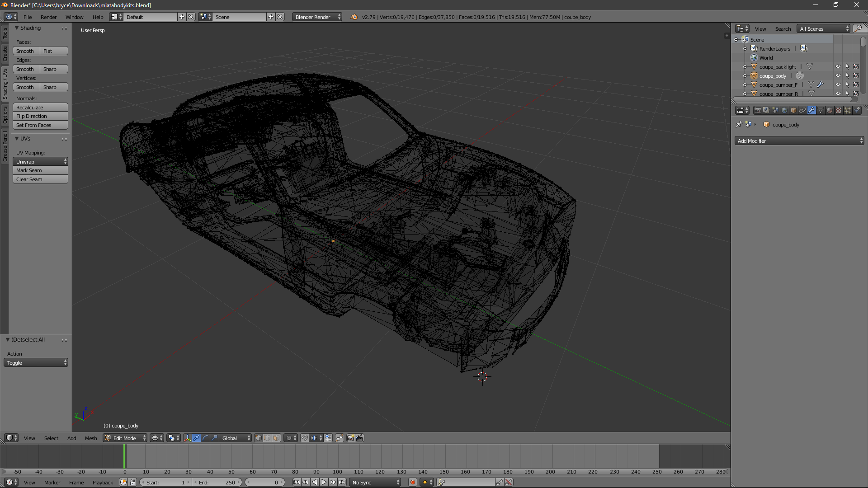Open the Select menu in 3D view
868x488 pixels.
[x=51, y=438]
